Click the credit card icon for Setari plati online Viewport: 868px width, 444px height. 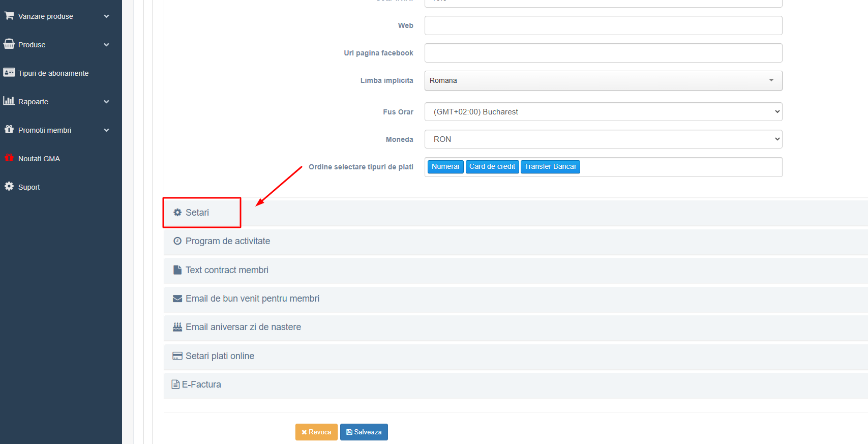pos(177,356)
